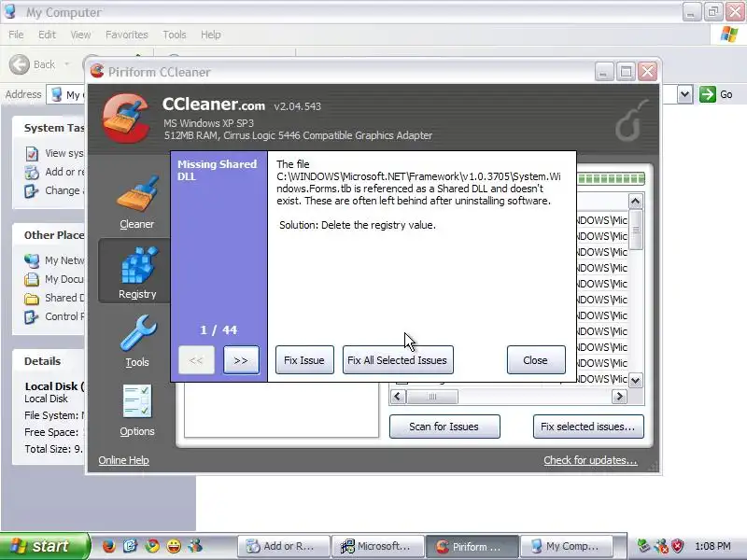Click Fix Issue button

pyautogui.click(x=304, y=360)
